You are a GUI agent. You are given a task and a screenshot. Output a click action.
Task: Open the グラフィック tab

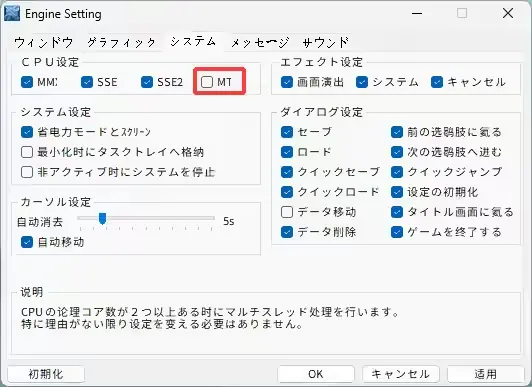tap(121, 42)
